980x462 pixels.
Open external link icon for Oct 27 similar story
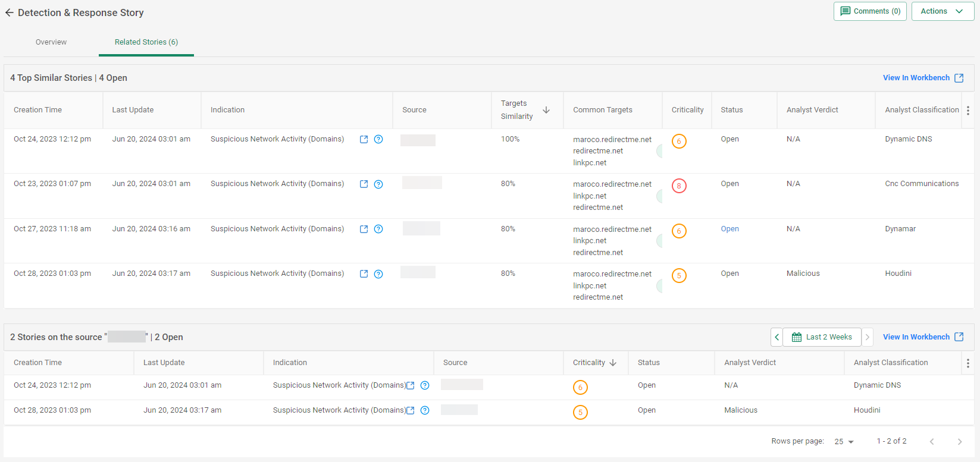[364, 229]
